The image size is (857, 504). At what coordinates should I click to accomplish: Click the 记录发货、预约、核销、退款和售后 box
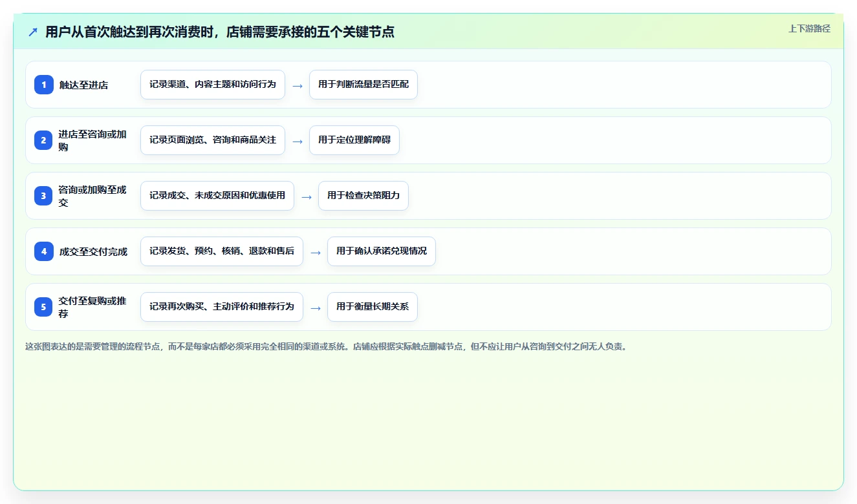[222, 251]
